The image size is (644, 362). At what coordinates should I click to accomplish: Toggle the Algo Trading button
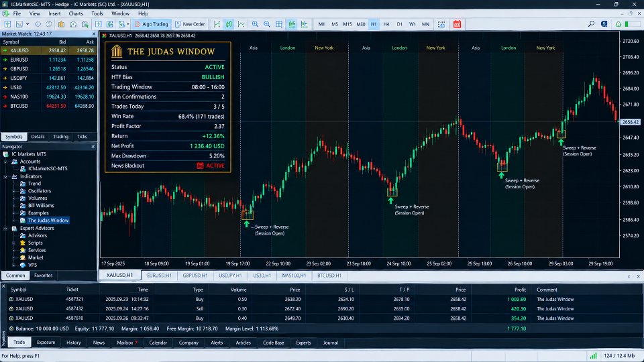[152, 24]
